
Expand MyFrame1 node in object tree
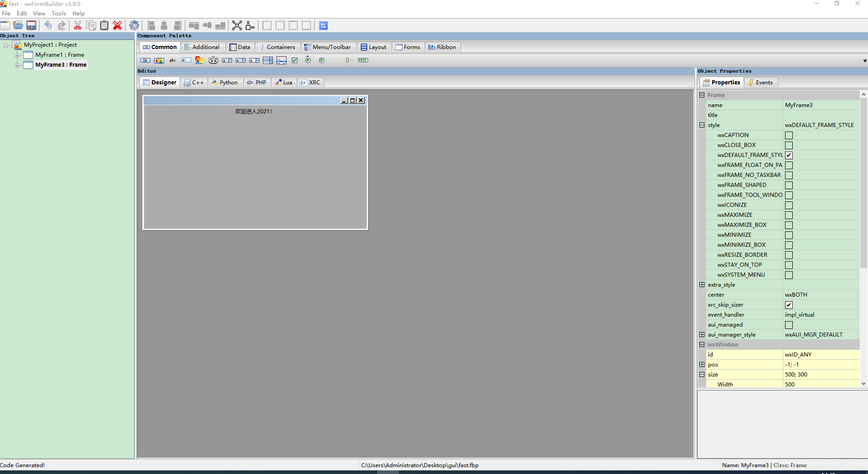tap(17, 55)
